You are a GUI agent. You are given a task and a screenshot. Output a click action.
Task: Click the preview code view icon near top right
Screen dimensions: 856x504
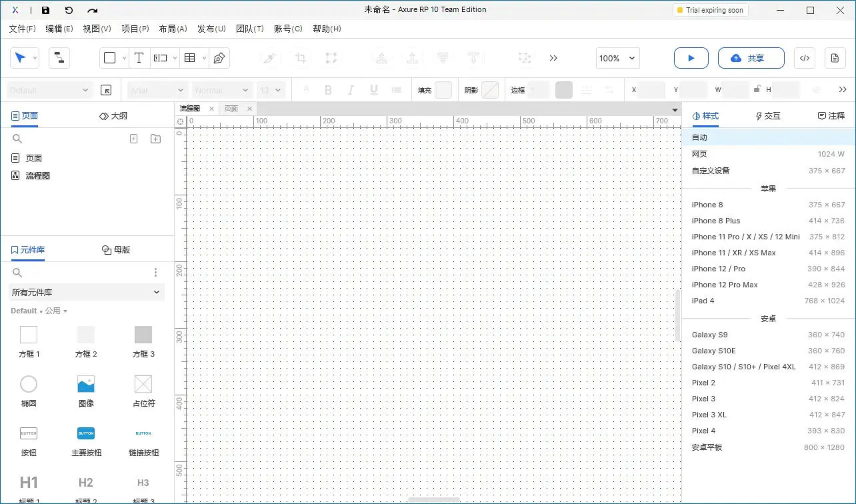(x=804, y=58)
